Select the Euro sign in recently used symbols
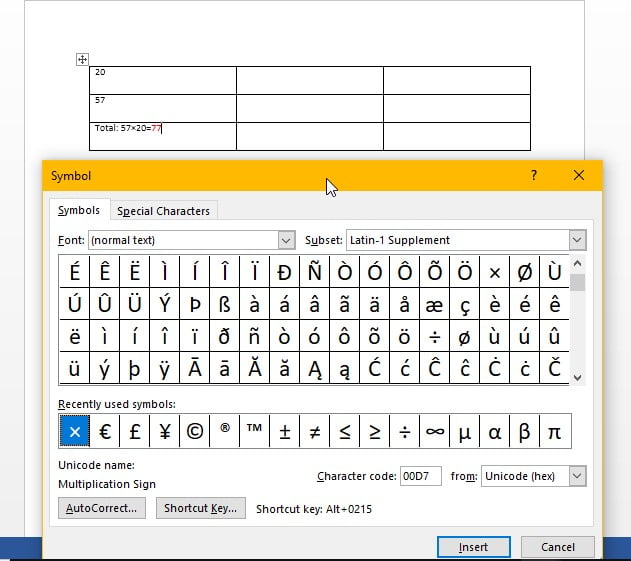The image size is (631, 561). pyautogui.click(x=105, y=431)
